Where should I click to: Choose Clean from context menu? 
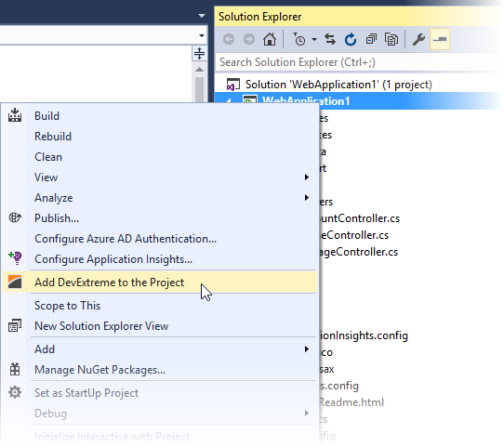coord(48,157)
